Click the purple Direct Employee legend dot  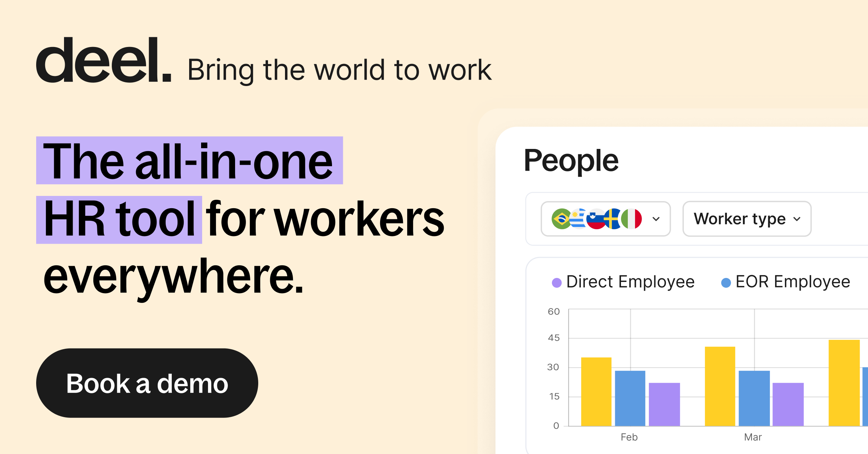point(557,283)
